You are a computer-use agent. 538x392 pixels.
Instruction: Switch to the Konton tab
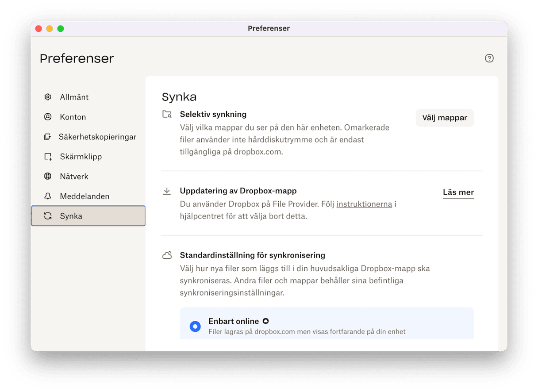[73, 117]
